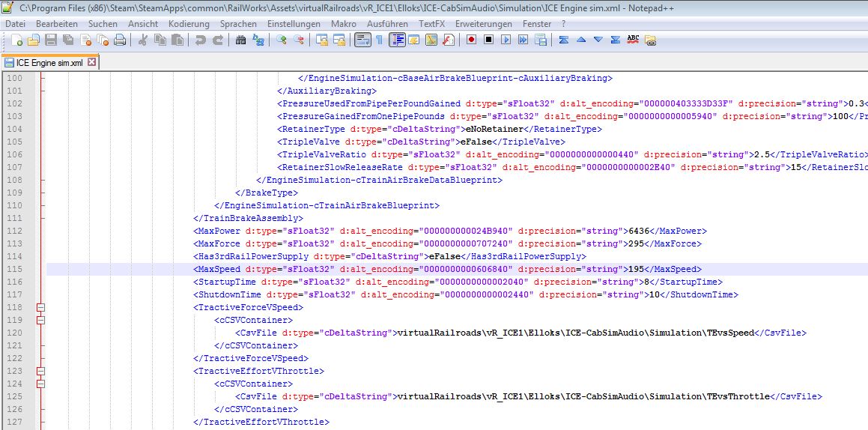Select the ICE Engine sim.xml tab
This screenshot has height=430, width=868.
50,63
